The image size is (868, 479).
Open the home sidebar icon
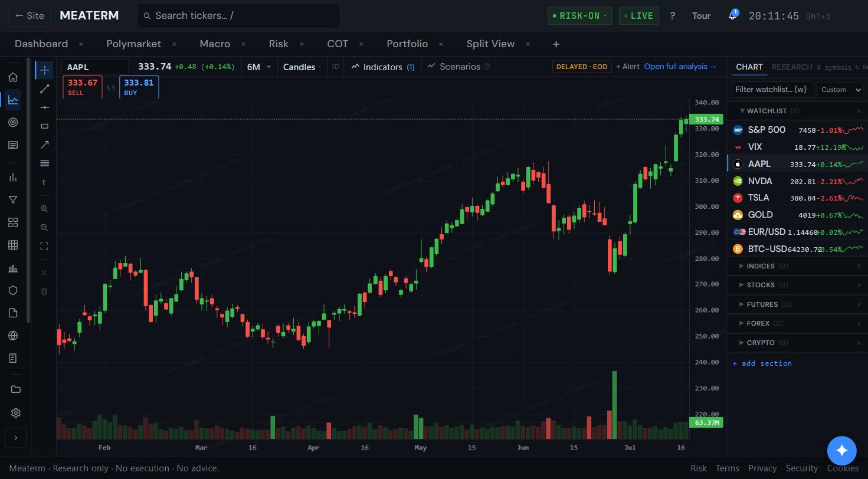pos(13,77)
